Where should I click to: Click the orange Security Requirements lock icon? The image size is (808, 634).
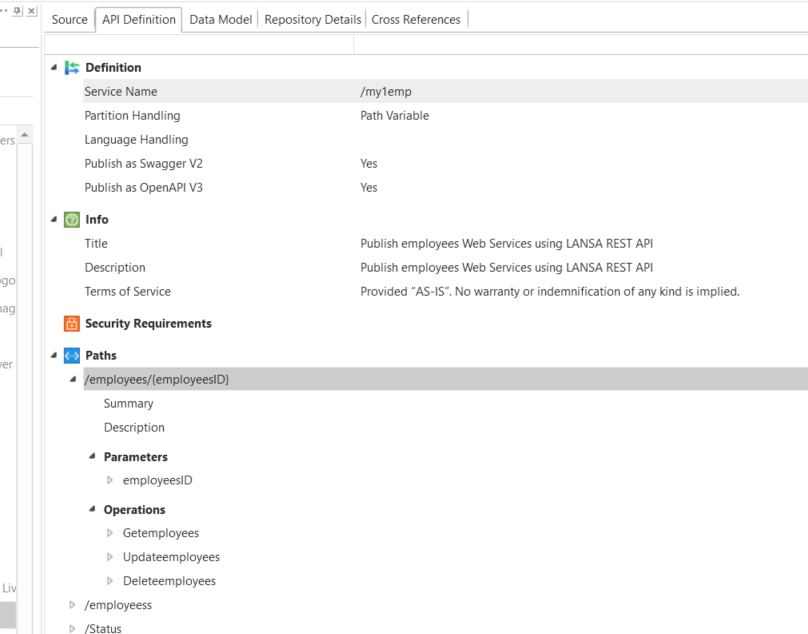click(71, 324)
